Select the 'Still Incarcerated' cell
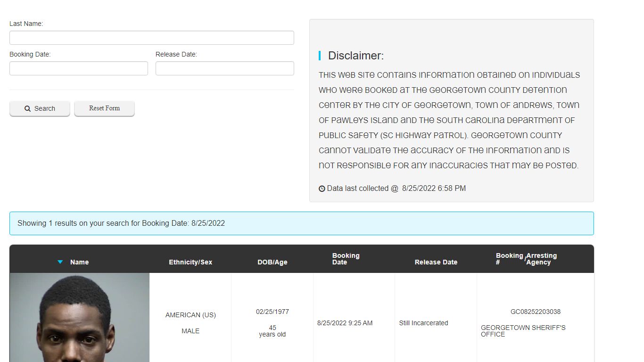The height and width of the screenshot is (362, 644). [x=423, y=323]
